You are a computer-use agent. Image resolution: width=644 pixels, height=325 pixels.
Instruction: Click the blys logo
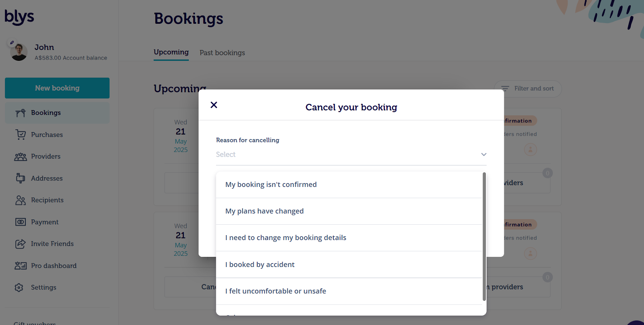[x=19, y=17]
